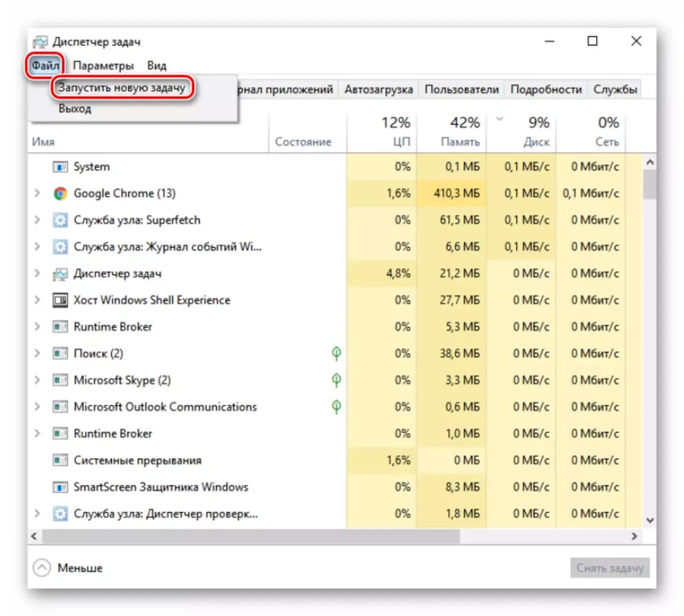Click the 4,8% CPU cell

[x=382, y=274]
